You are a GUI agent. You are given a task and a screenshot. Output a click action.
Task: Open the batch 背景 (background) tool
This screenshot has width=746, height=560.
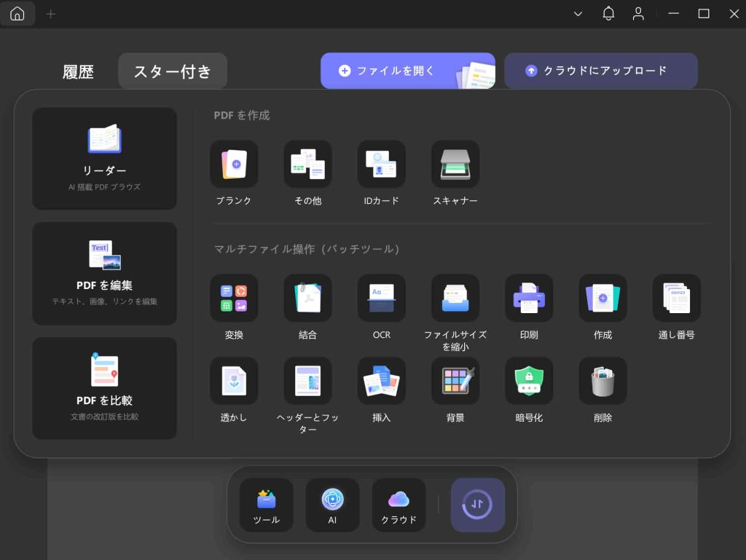click(x=455, y=381)
